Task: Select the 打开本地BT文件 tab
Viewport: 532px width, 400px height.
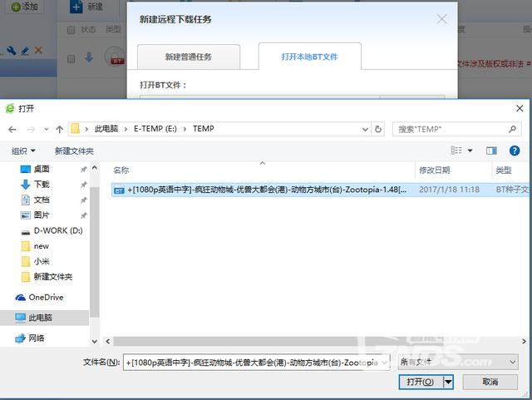Action: click(x=309, y=57)
